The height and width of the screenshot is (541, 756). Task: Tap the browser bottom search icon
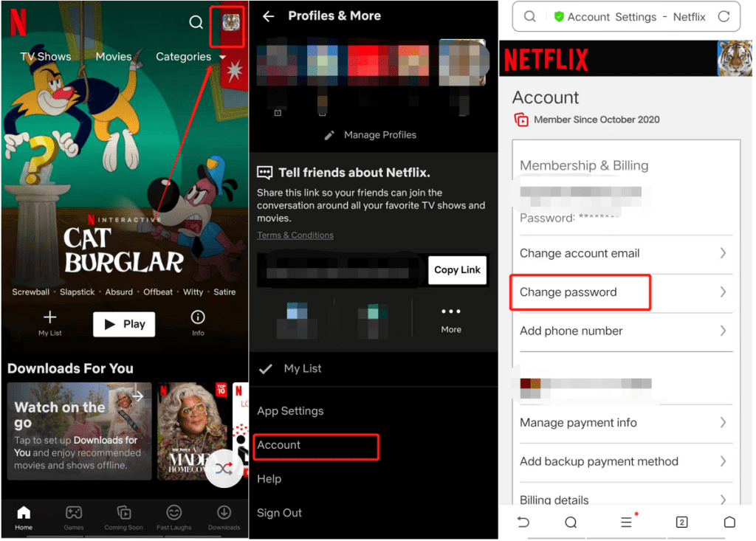click(x=571, y=523)
